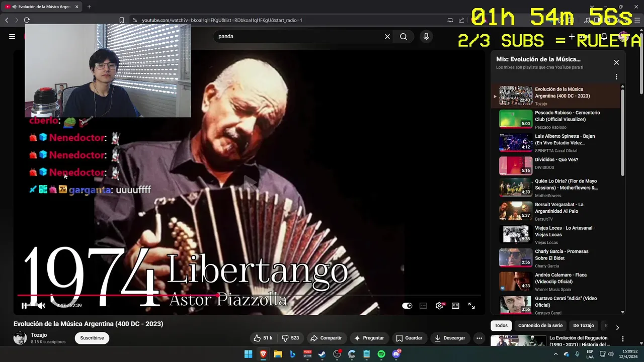This screenshot has width=644, height=362.
Task: Click the browser share icon in address bar
Action: (462, 20)
